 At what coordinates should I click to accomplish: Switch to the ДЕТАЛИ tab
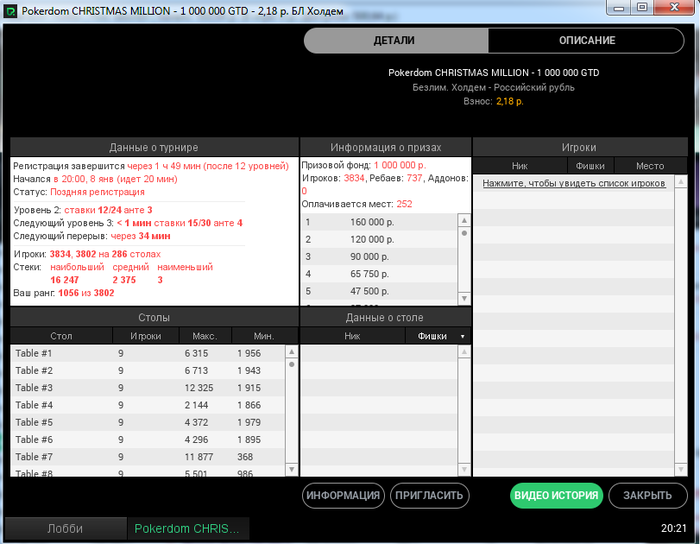pyautogui.click(x=396, y=41)
